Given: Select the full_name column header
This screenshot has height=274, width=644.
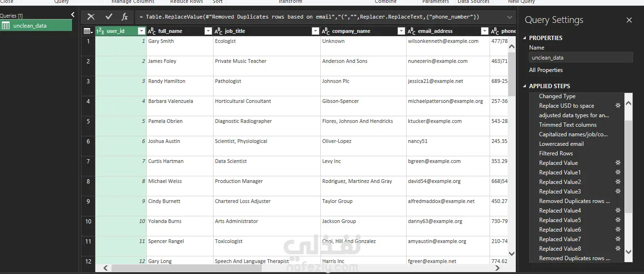Looking at the screenshot, I should tap(180, 31).
